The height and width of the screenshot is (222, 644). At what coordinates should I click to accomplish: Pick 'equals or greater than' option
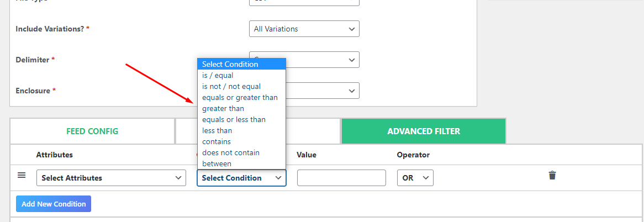(x=240, y=97)
